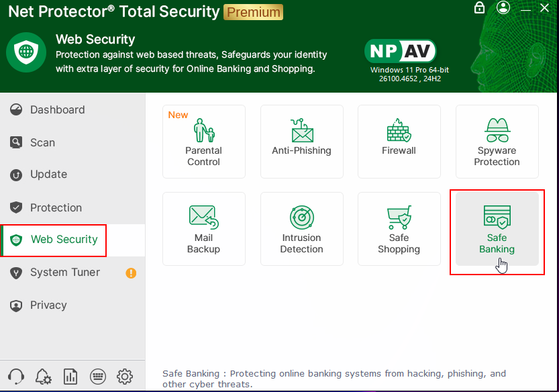Launch the Firewall settings tile
This screenshot has height=392, width=559.
[399, 141]
